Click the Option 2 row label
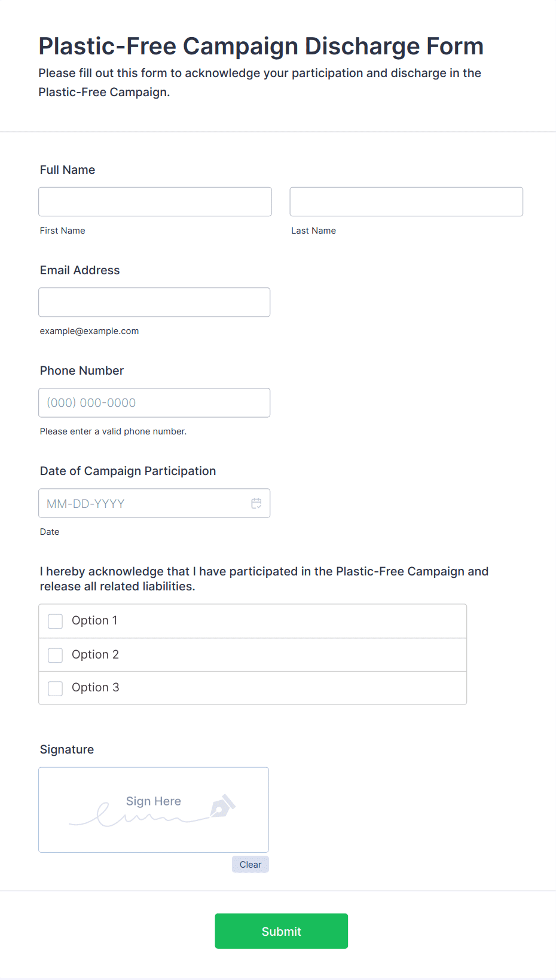This screenshot has width=556, height=980. tap(95, 654)
